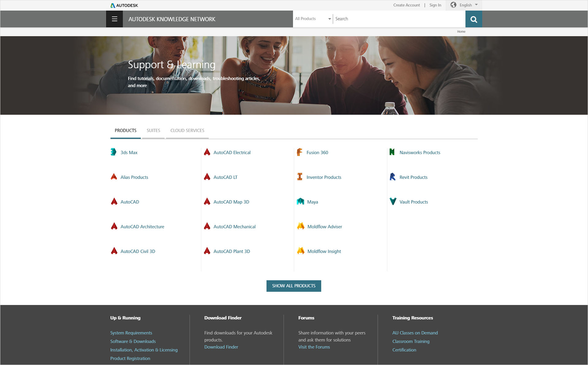Click the Download Finder link
Screen dimensions: 588x365
click(221, 347)
